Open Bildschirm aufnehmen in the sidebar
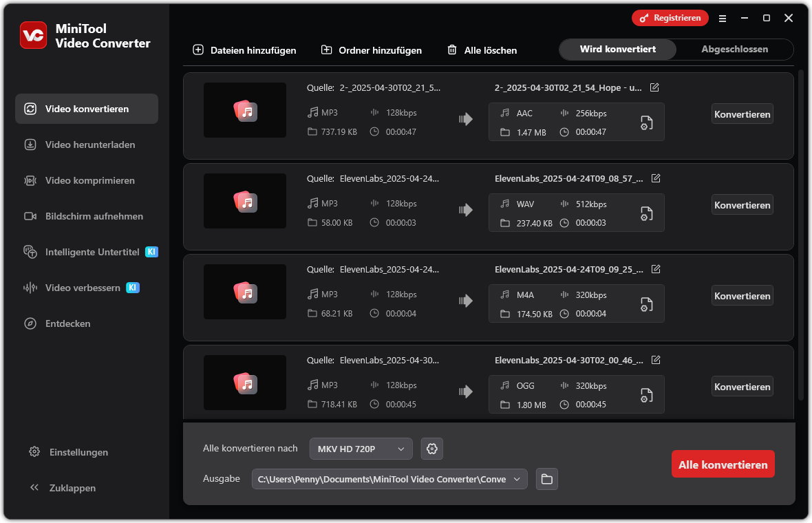812x523 pixels. click(x=87, y=216)
